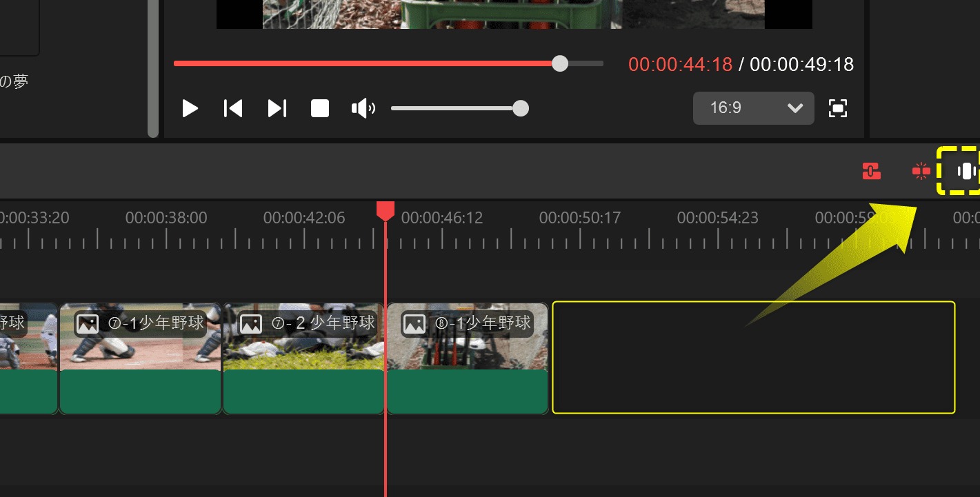Stop the preview playback
Image resolution: width=980 pixels, height=497 pixels.
click(x=320, y=108)
